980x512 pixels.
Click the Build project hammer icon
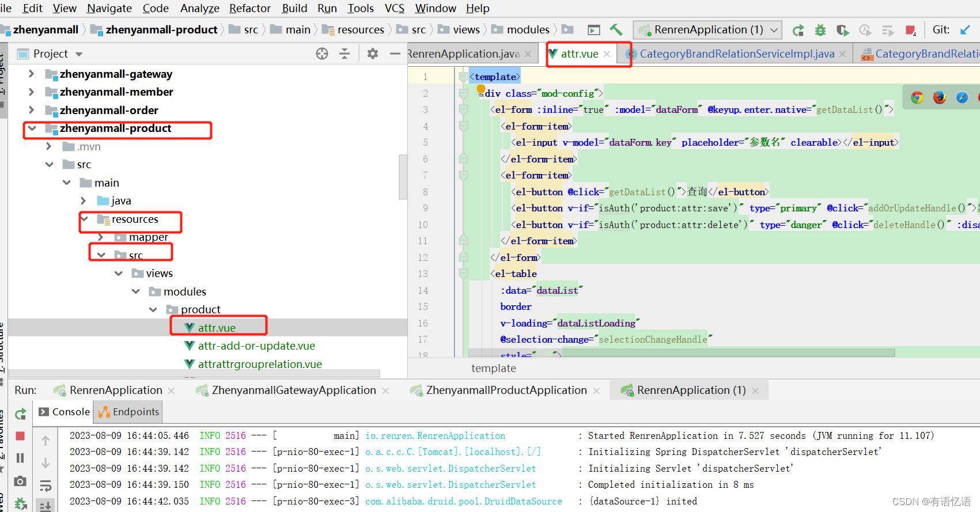tap(616, 29)
